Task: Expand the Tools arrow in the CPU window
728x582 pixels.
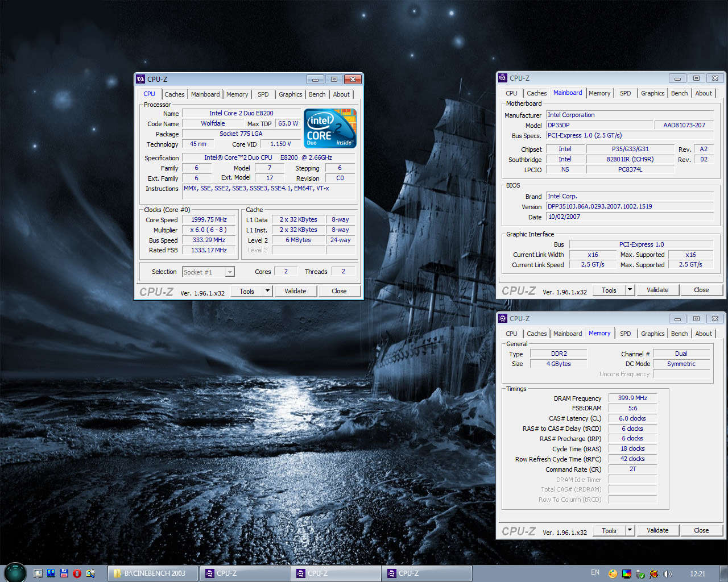Action: click(267, 291)
